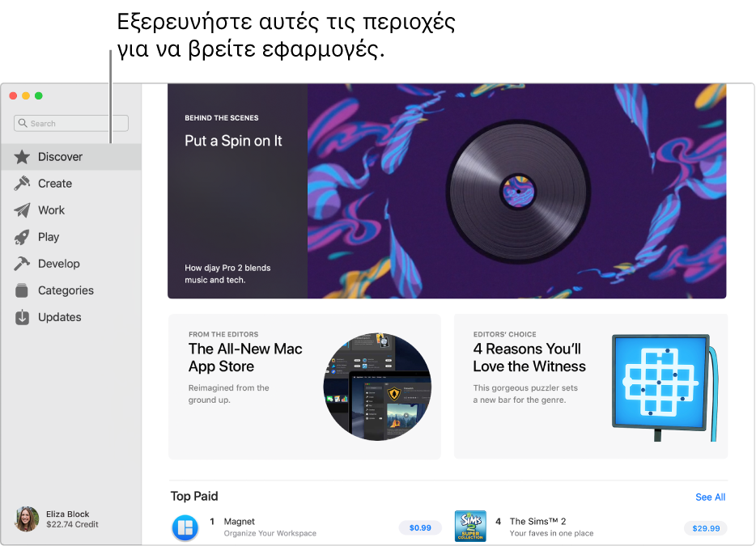The width and height of the screenshot is (756, 546).
Task: Click the EDITORS' CHOICE label
Action: point(504,334)
